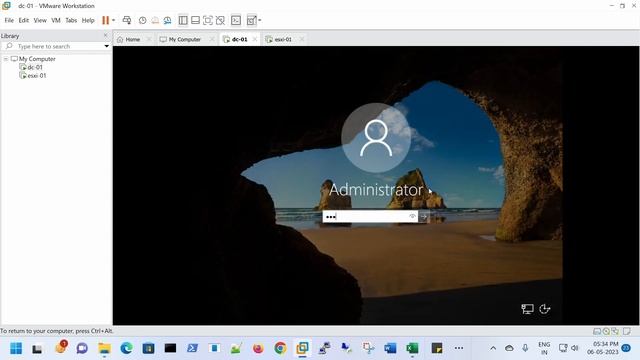Open PowerShell from the taskbar
This screenshot has height=360, width=640.
point(192,348)
